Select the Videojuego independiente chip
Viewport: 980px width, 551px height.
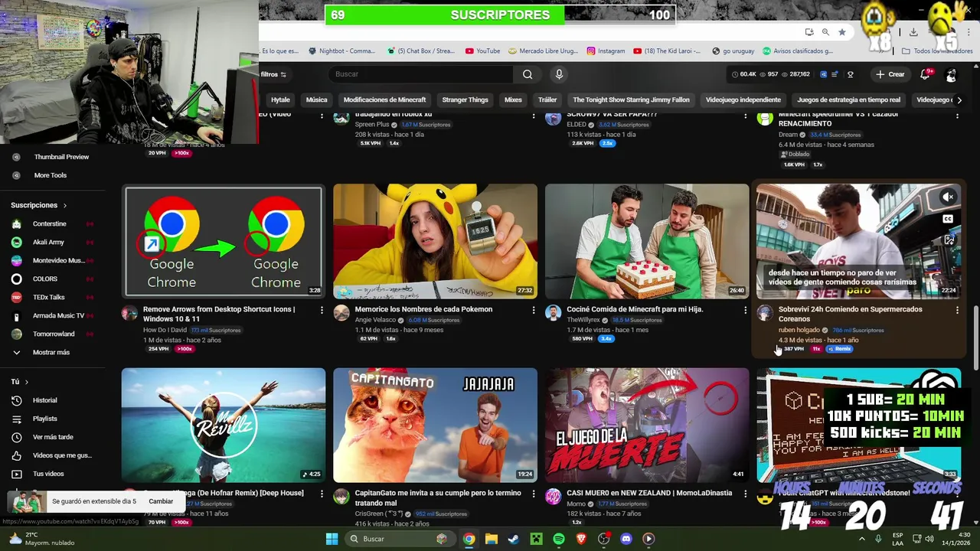[x=743, y=99]
